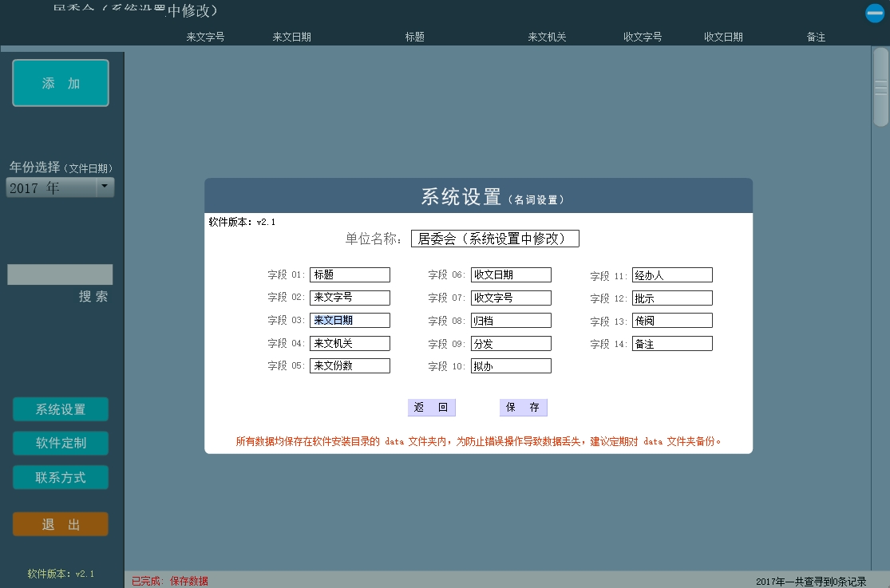Click the 返回 button in dialog
The image size is (890, 588).
(431, 408)
